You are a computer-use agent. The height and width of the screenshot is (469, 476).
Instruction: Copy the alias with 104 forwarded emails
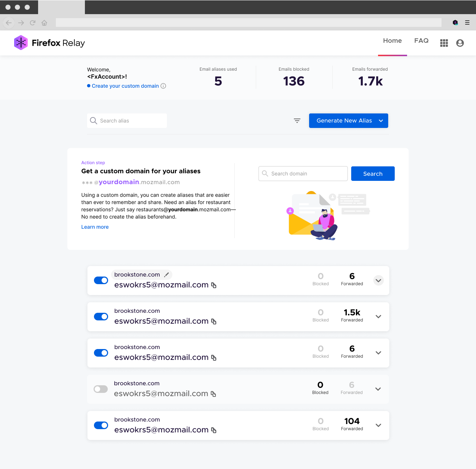pyautogui.click(x=214, y=430)
